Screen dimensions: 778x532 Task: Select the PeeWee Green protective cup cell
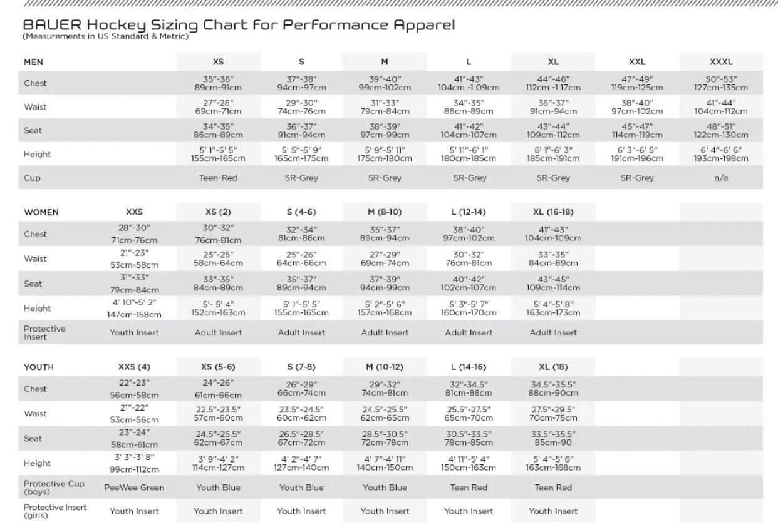[x=134, y=488]
